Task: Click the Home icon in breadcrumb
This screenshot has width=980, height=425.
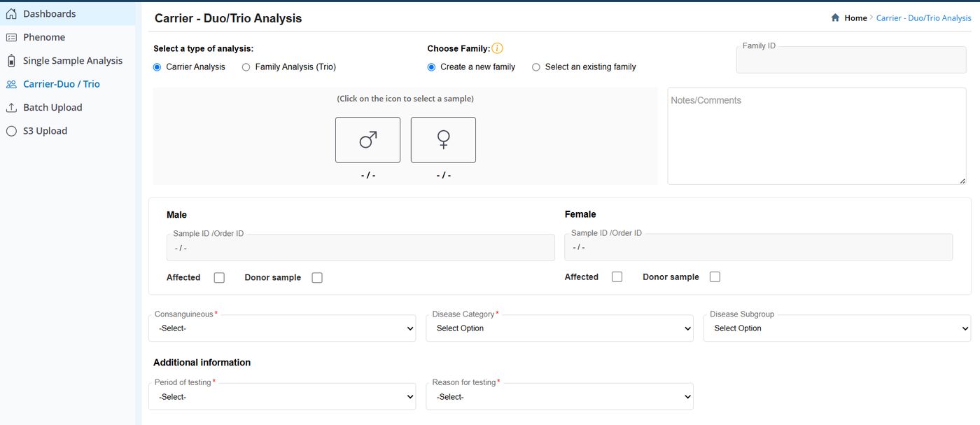Action: pos(835,18)
